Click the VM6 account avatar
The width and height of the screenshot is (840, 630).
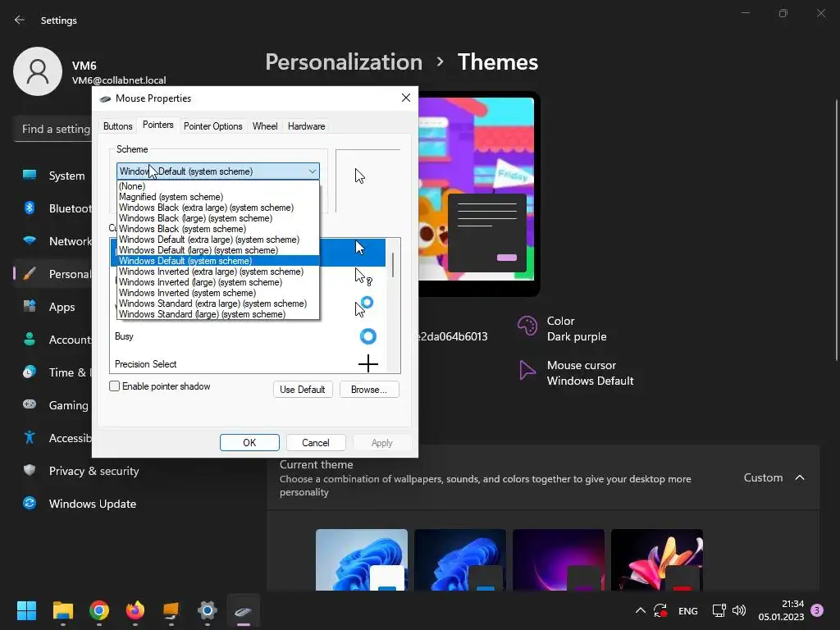[38, 71]
